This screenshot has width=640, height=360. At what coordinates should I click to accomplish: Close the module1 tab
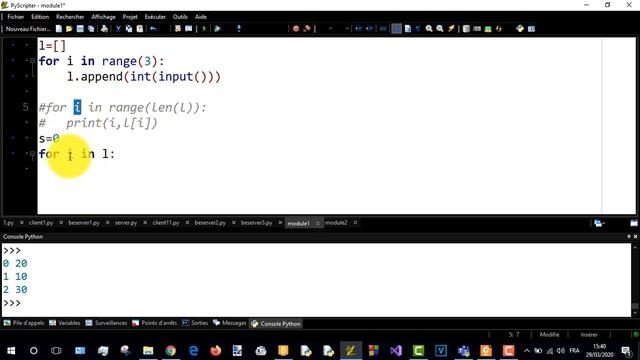(x=318, y=223)
